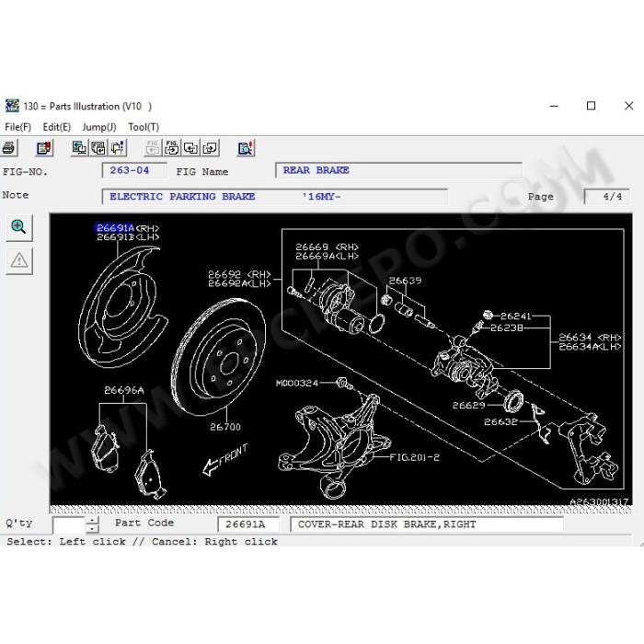Click the overlapping windows with exclamation icon
Image resolution: width=644 pixels, height=644 pixels.
click(118, 148)
